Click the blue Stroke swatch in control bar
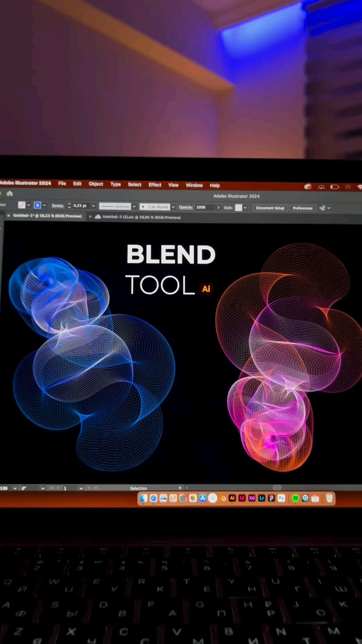The image size is (362, 644). [38, 205]
